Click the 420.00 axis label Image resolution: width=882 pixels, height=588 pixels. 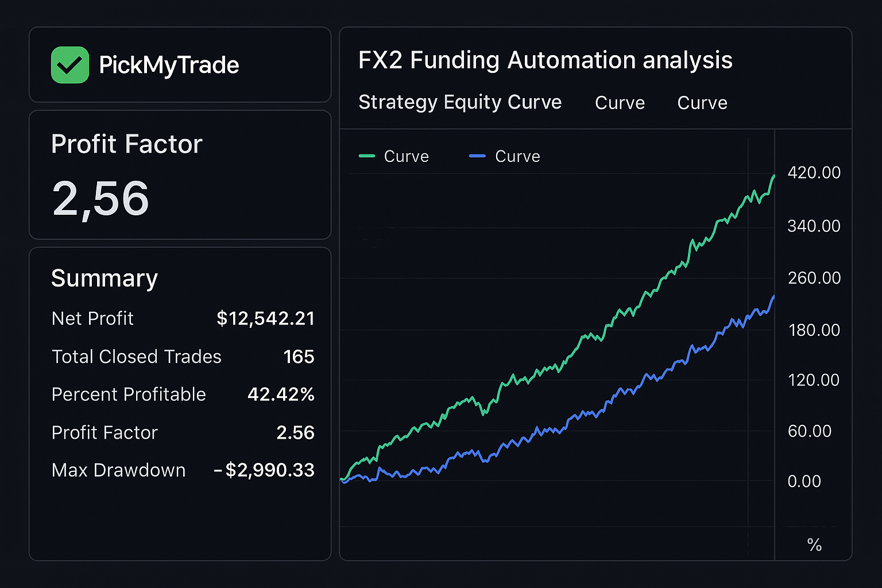pos(814,173)
